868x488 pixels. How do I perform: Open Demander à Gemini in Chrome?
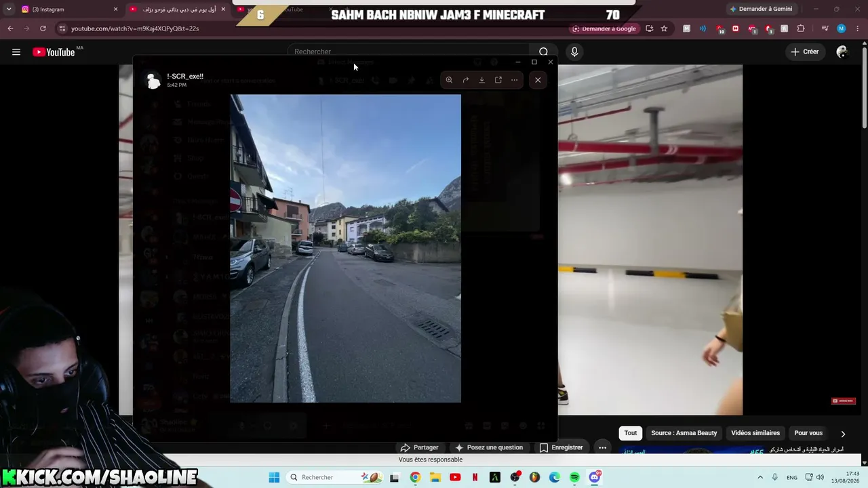pos(760,9)
